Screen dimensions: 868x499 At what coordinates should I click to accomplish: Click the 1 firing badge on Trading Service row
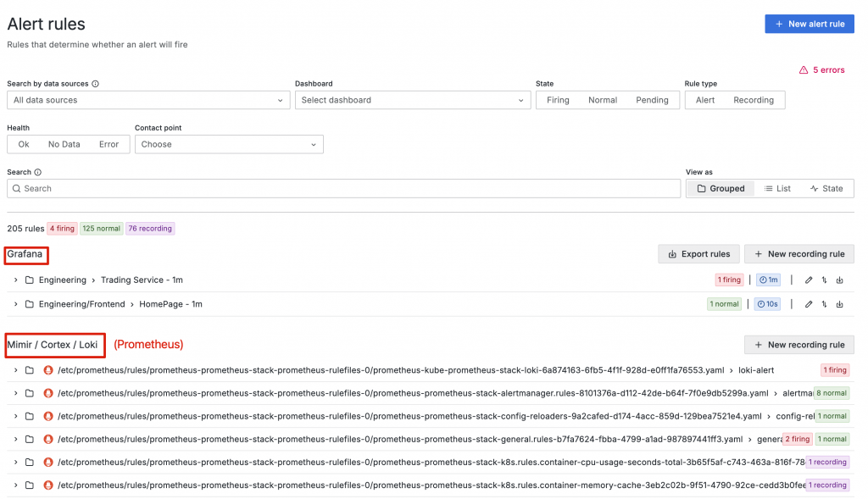tap(729, 280)
